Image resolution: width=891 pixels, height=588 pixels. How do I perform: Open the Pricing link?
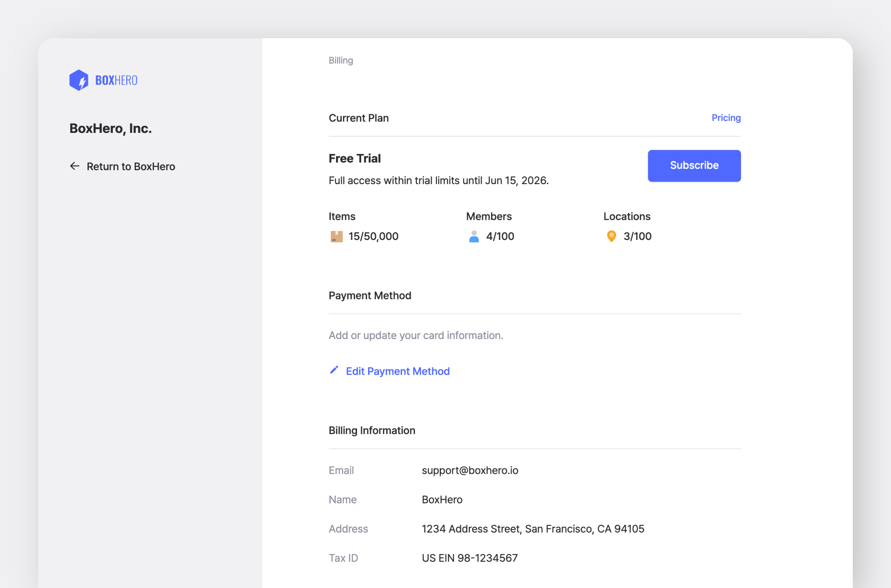(726, 118)
